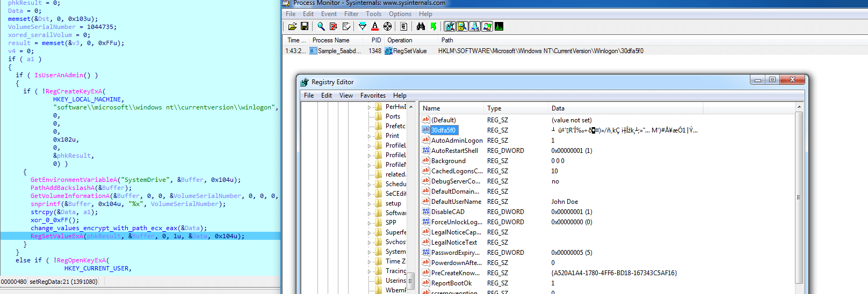The height and width of the screenshot is (294, 868).
Task: Open Registry Editor's View menu
Action: point(346,95)
